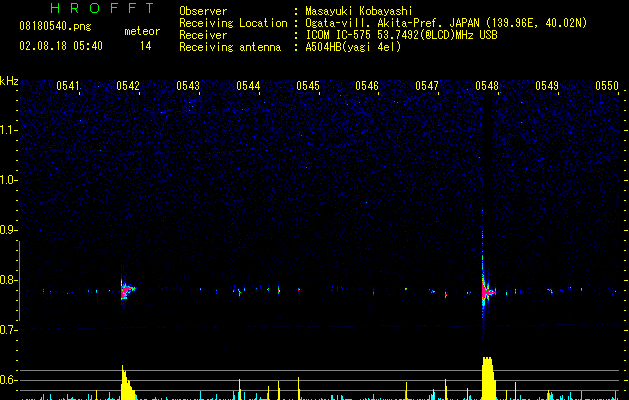This screenshot has height=400, width=629.
Task: Click the meteor count 14
Action: pyautogui.click(x=146, y=46)
